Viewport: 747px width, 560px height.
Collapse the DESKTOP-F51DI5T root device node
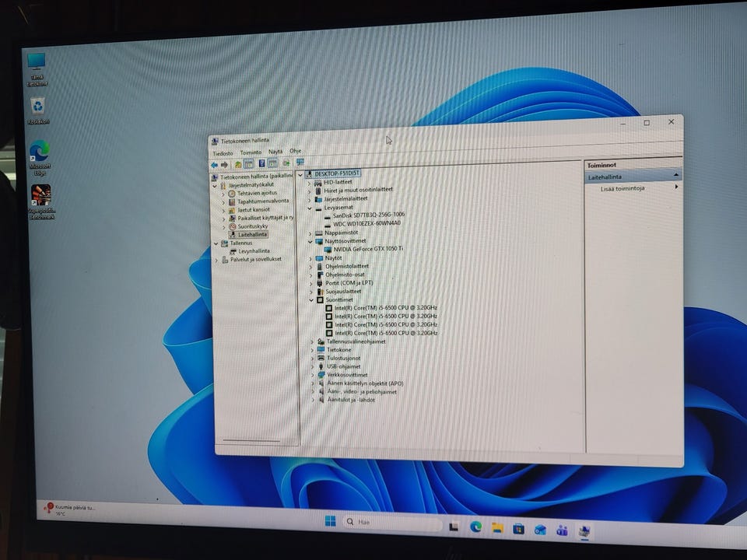coord(300,175)
